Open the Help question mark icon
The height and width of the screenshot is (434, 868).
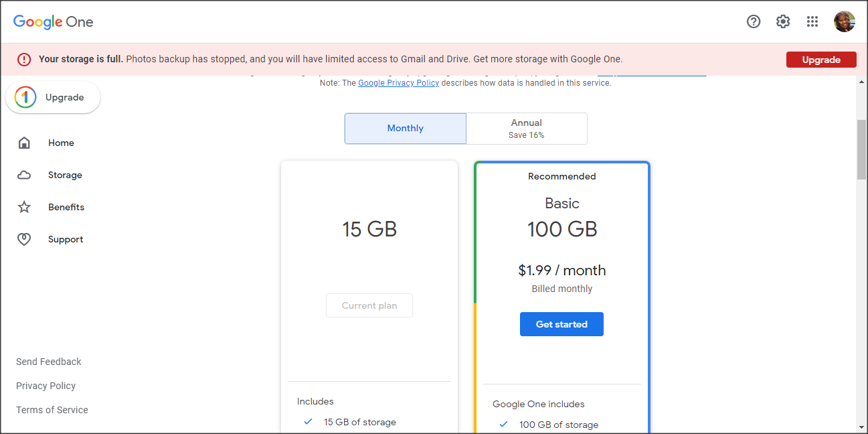(x=754, y=21)
